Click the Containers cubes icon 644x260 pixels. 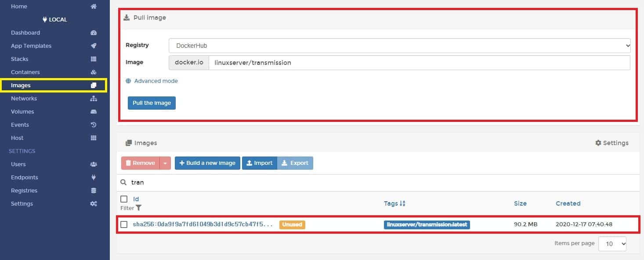tap(93, 72)
